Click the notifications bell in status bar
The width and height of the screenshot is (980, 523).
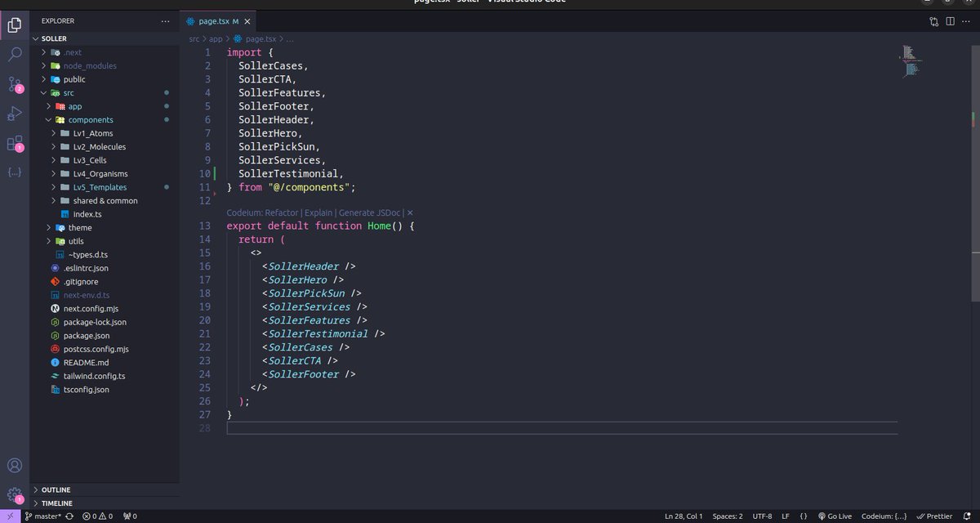(969, 516)
